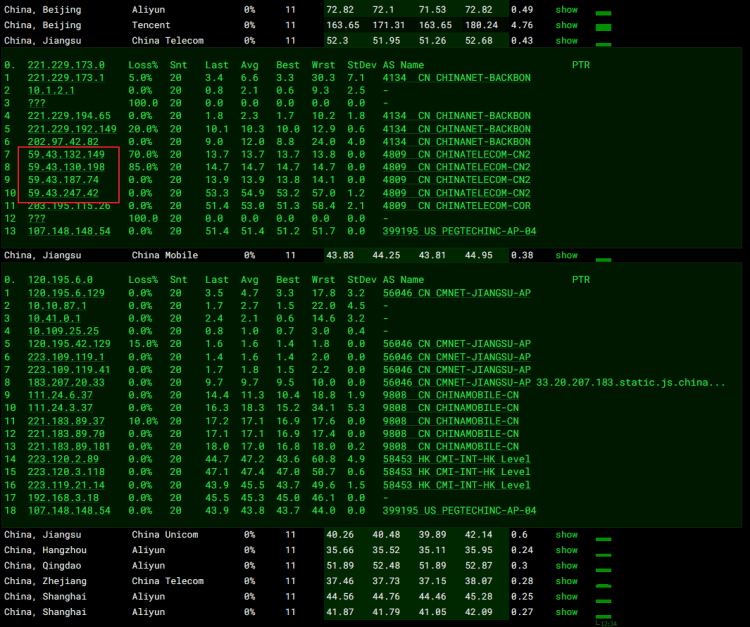This screenshot has height=627, width=750.
Task: Expand traceroute for Jiangsu China Unicom
Action: pyautogui.click(x=567, y=534)
